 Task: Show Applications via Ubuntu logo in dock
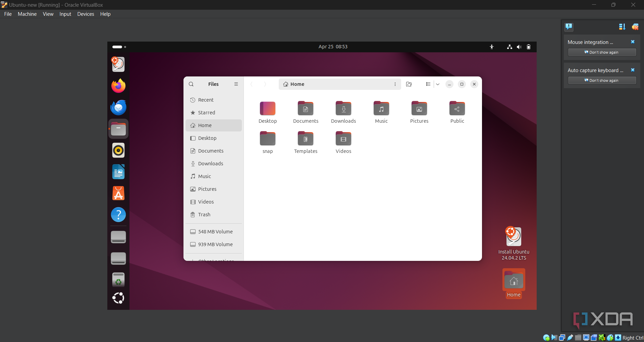coord(118,298)
